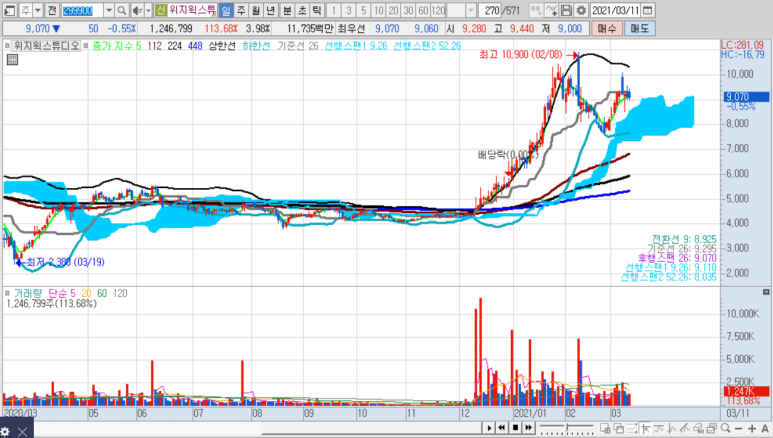Screen dimensions: 773x438
Task: Click the 매도 sell button
Action: 639,29
